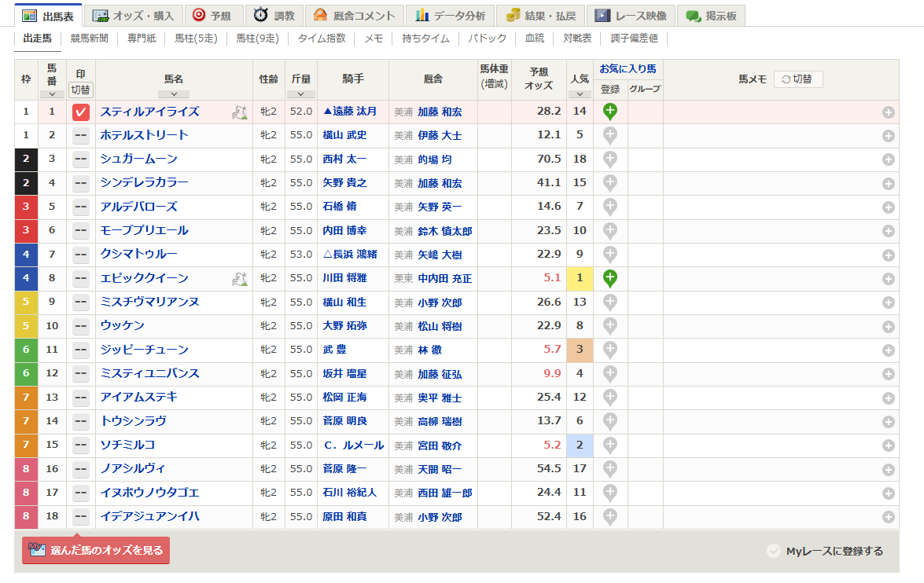Sort by 斤量 column arrow
Image resolution: width=924 pixels, height=583 pixels.
point(301,94)
